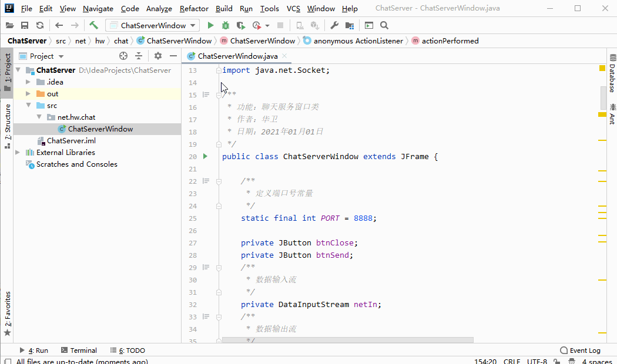Image resolution: width=617 pixels, height=364 pixels.
Task: Navigate back with the left arrow
Action: 59,26
